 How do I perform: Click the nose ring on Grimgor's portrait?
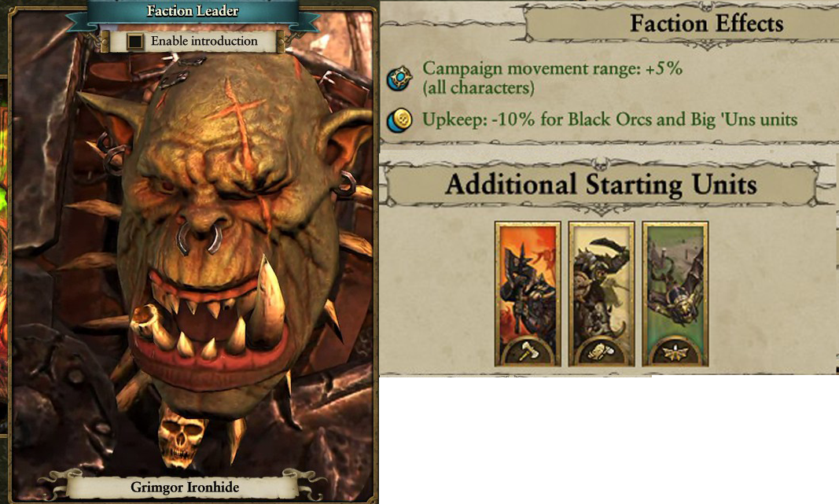tap(200, 237)
